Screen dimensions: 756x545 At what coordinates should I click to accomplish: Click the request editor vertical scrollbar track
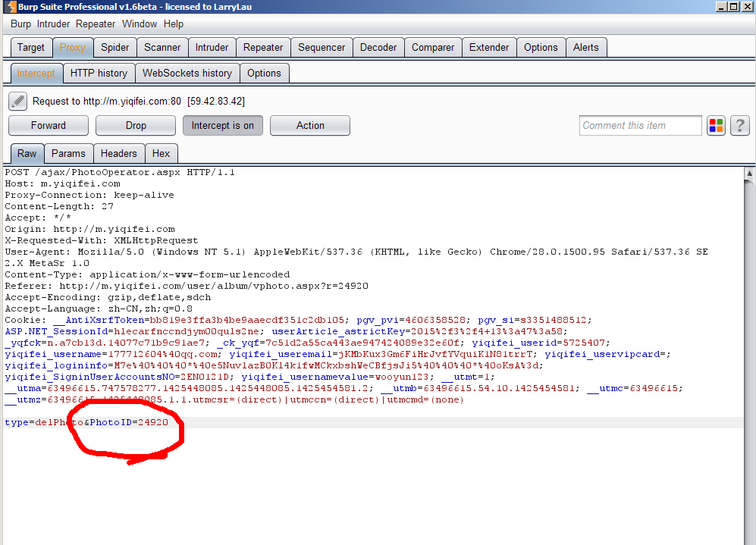coord(749,362)
